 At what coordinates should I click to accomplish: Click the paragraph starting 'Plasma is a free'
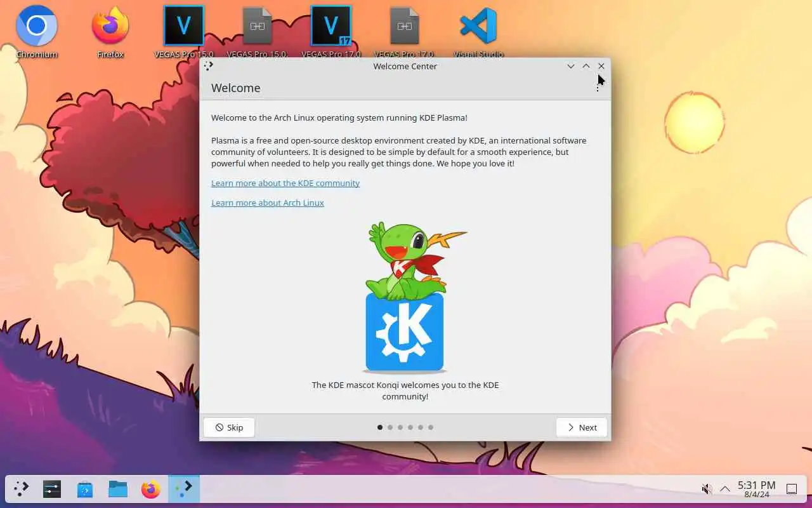click(x=399, y=152)
